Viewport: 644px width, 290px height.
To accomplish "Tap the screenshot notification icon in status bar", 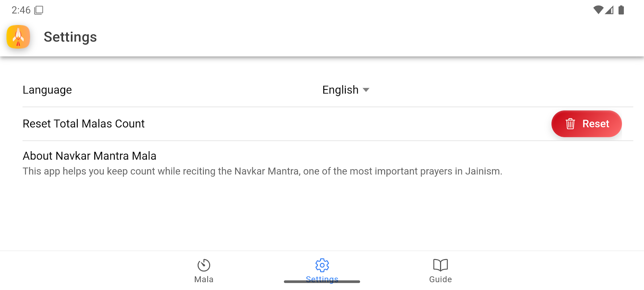I will click(x=39, y=10).
